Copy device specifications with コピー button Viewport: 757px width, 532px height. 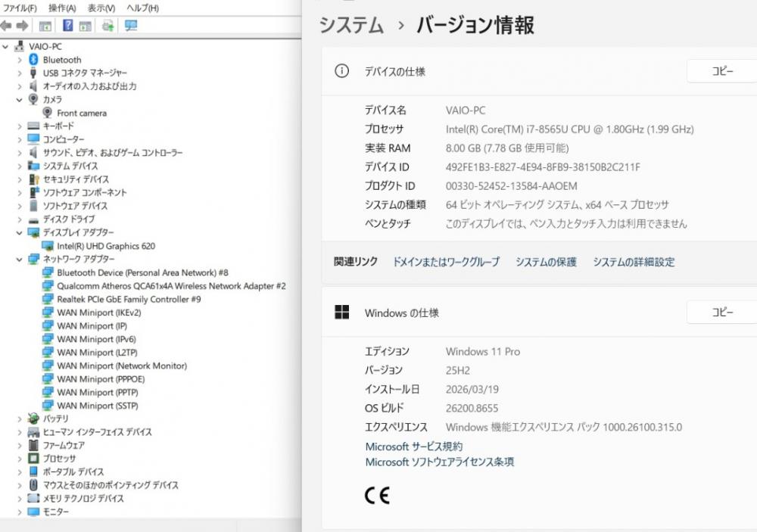click(722, 71)
